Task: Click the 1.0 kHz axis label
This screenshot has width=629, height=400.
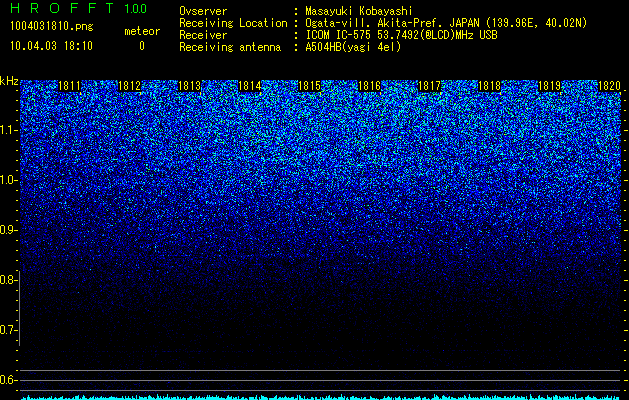Action: (8, 181)
